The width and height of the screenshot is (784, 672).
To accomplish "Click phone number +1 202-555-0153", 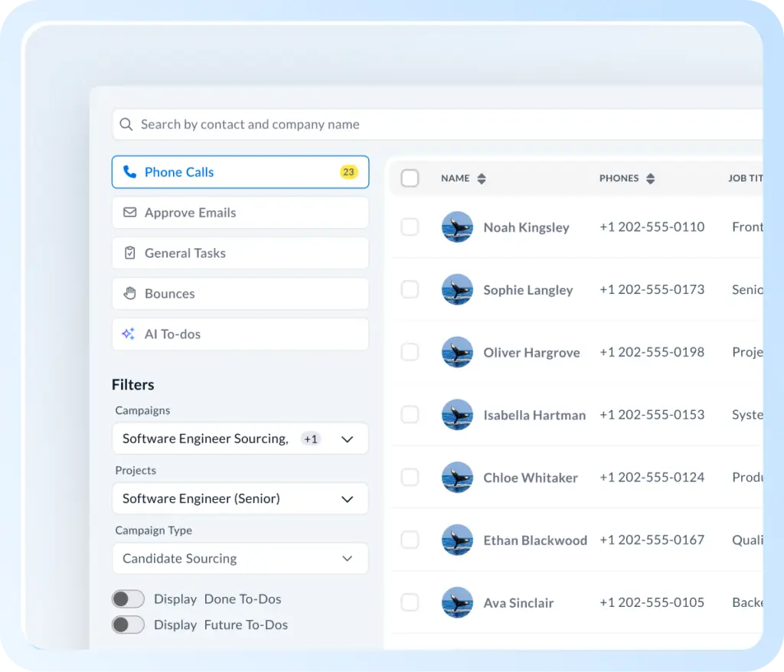I will pos(652,415).
